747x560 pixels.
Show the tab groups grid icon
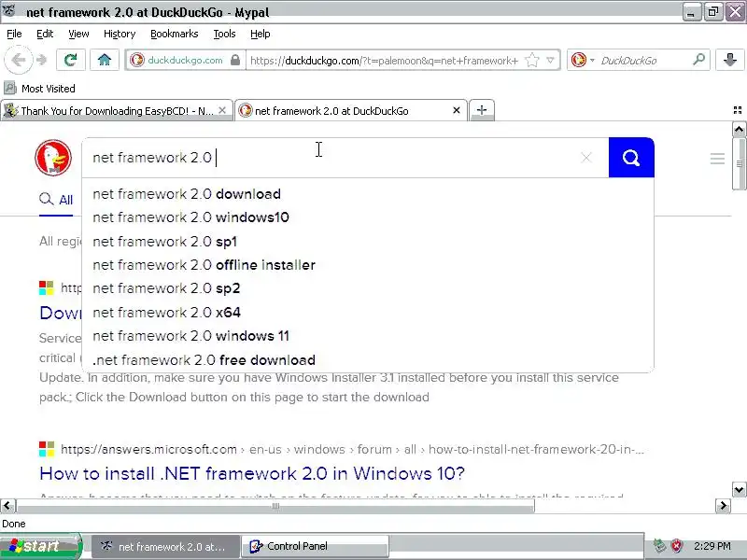tap(738, 110)
